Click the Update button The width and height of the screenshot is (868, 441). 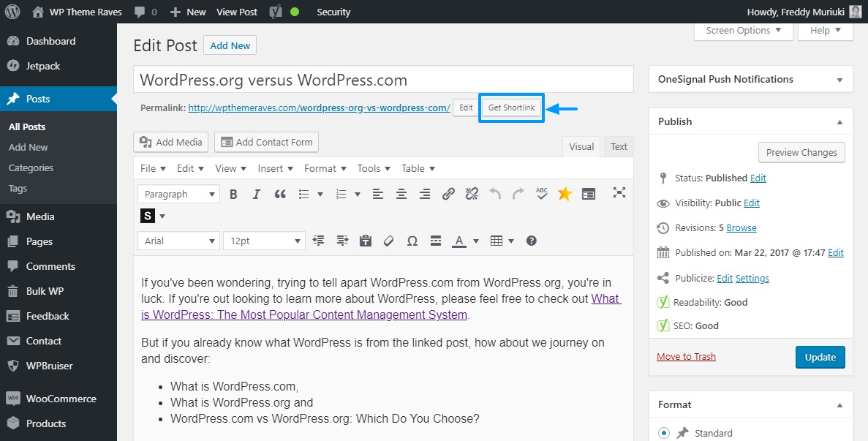(x=820, y=357)
